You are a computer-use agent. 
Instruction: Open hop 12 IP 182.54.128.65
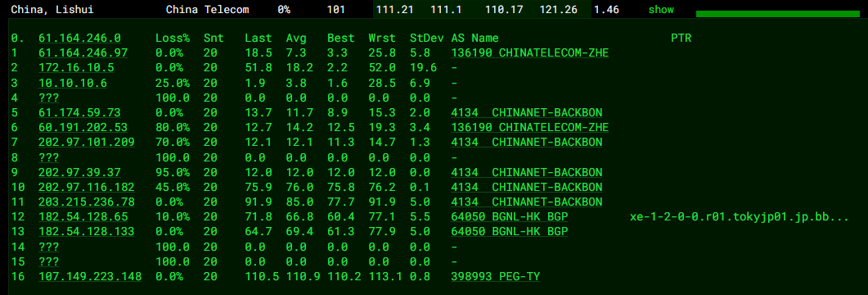pos(83,216)
